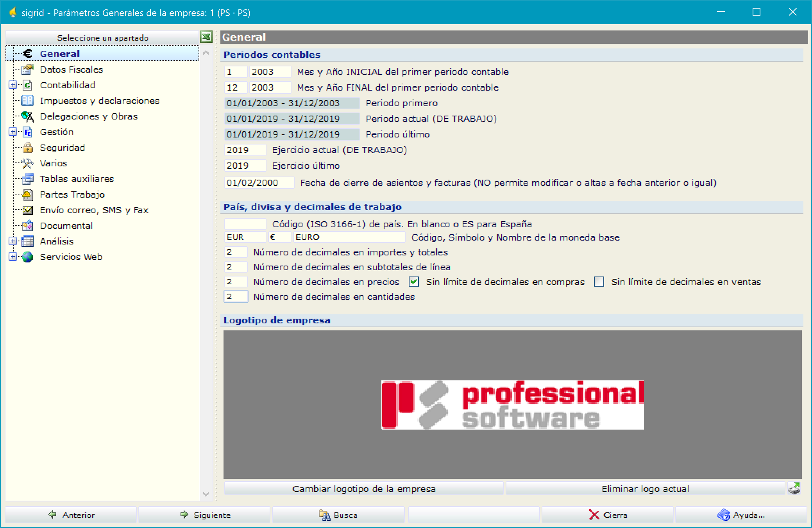Click the Ejercicio actual year field
The width and height of the screenshot is (812, 528).
245,150
